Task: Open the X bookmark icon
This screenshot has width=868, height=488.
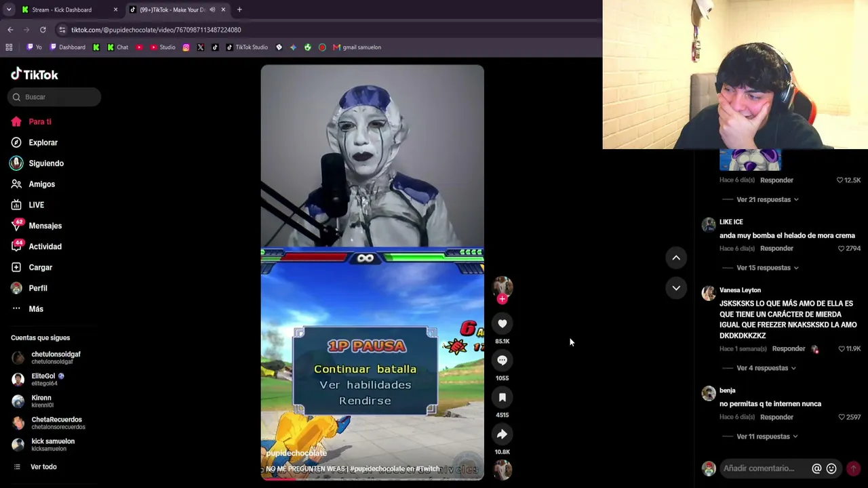Action: click(201, 47)
